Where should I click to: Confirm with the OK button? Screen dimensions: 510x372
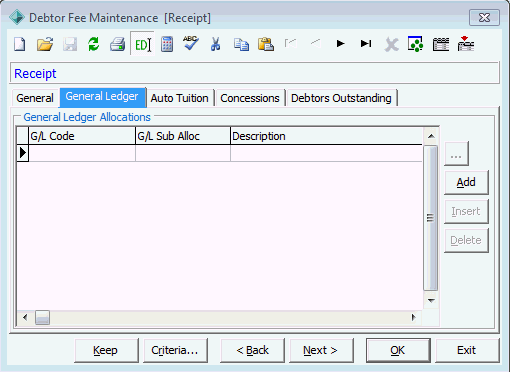(x=398, y=350)
